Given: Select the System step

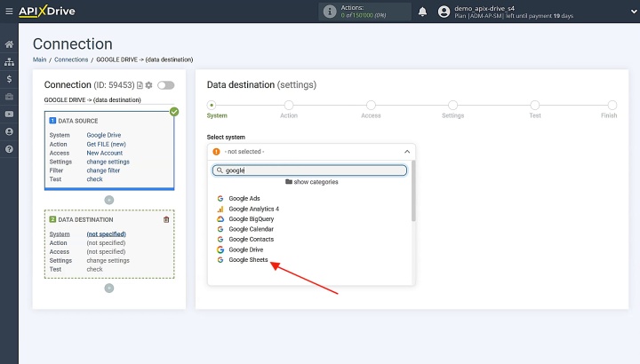Looking at the screenshot, I should [x=212, y=105].
